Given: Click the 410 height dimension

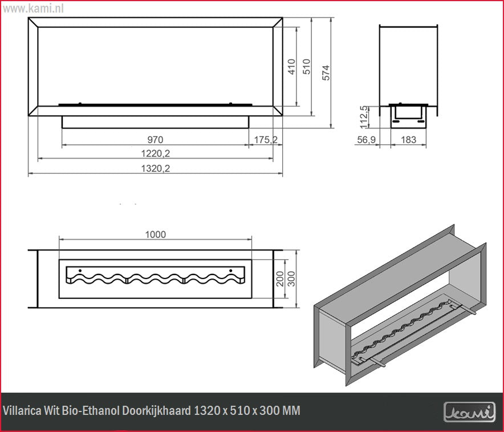Looking at the screenshot, I should [291, 67].
